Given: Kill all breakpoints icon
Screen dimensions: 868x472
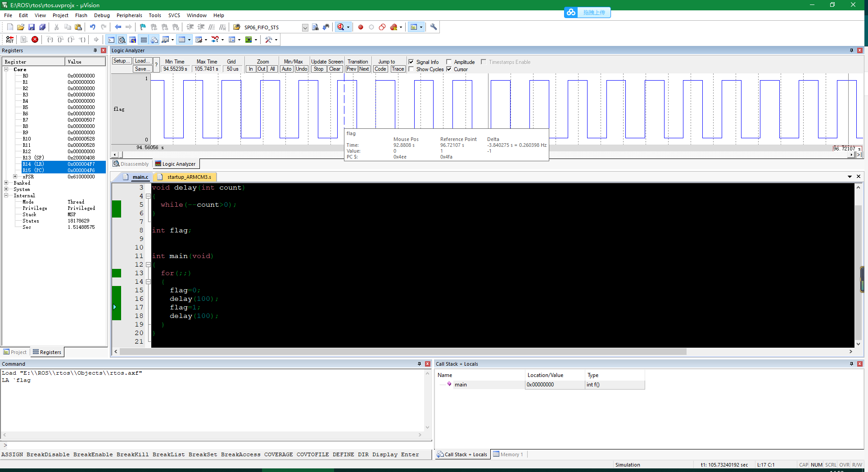Looking at the screenshot, I should point(393,27).
